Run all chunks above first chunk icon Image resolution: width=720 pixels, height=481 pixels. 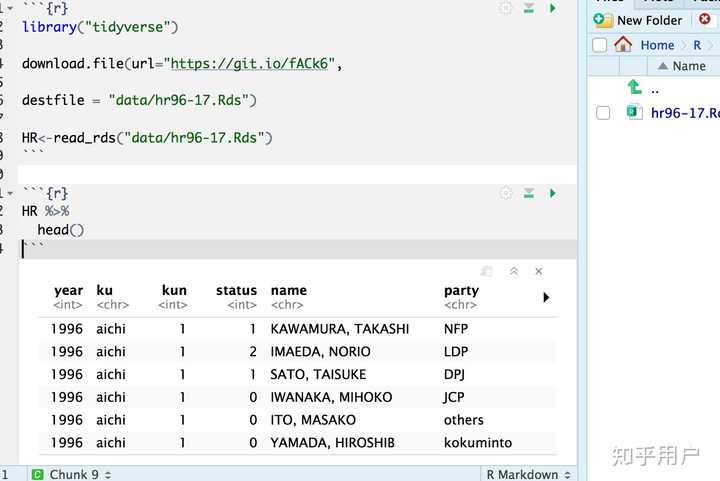coord(529,8)
